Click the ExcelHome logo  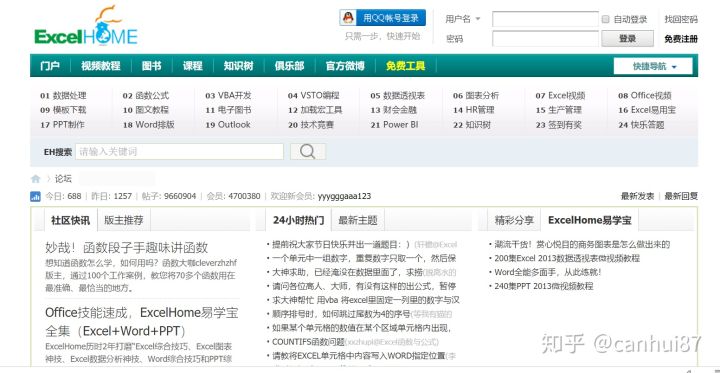click(x=86, y=26)
